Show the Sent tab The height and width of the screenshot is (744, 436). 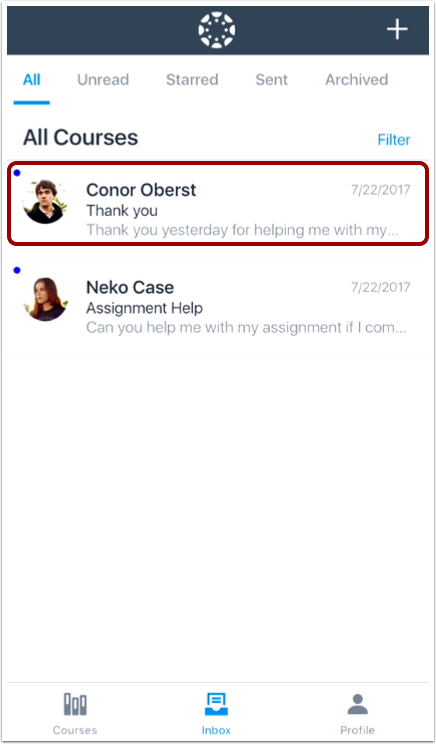[x=271, y=79]
